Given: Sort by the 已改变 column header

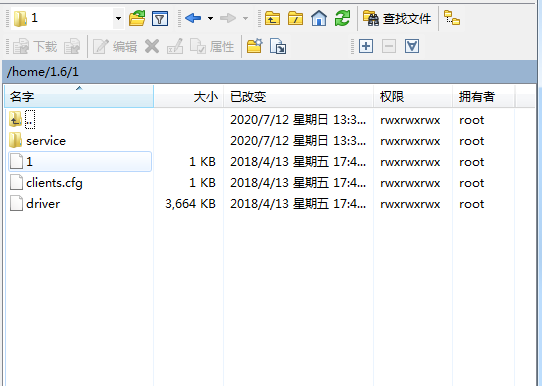Looking at the screenshot, I should click(x=298, y=96).
